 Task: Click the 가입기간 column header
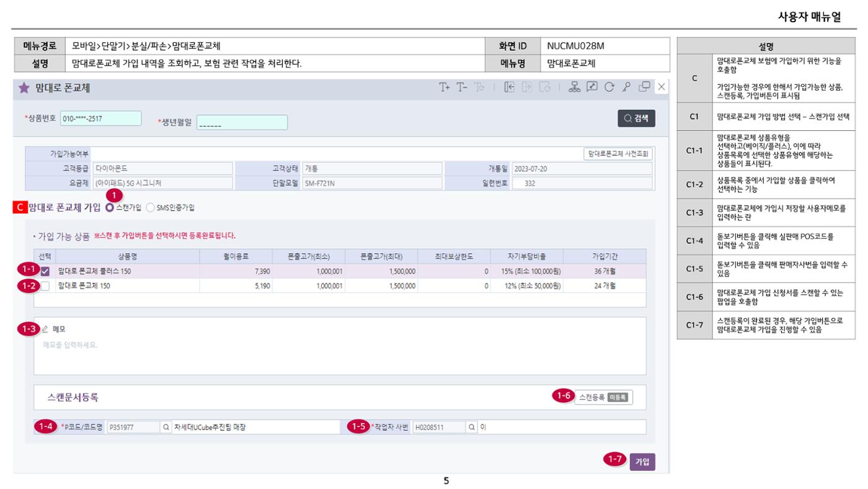tap(604, 256)
